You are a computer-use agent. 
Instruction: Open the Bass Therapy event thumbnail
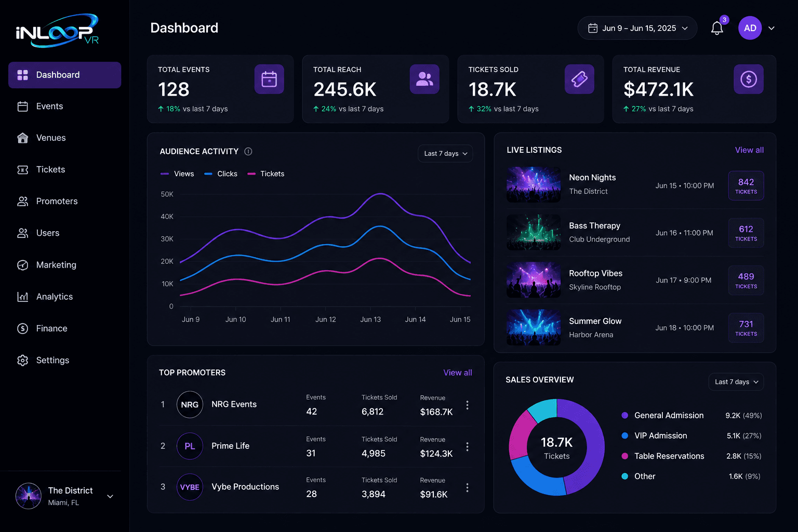coord(534,232)
